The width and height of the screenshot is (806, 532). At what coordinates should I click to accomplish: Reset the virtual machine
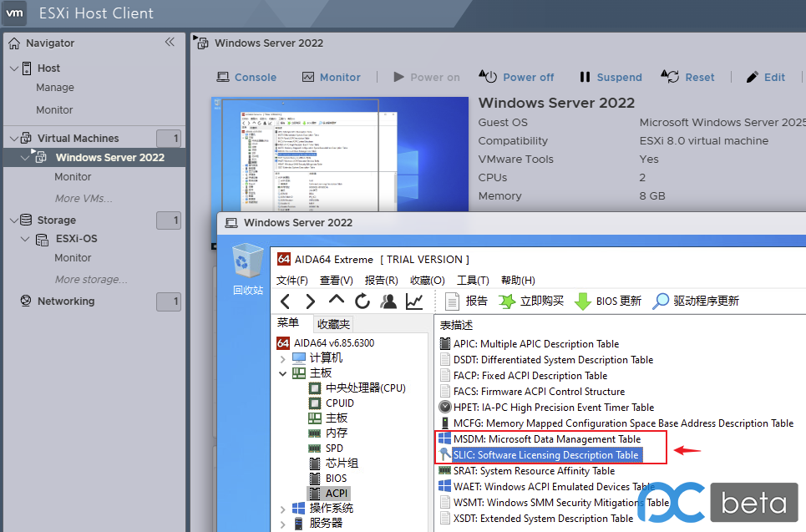(x=687, y=77)
